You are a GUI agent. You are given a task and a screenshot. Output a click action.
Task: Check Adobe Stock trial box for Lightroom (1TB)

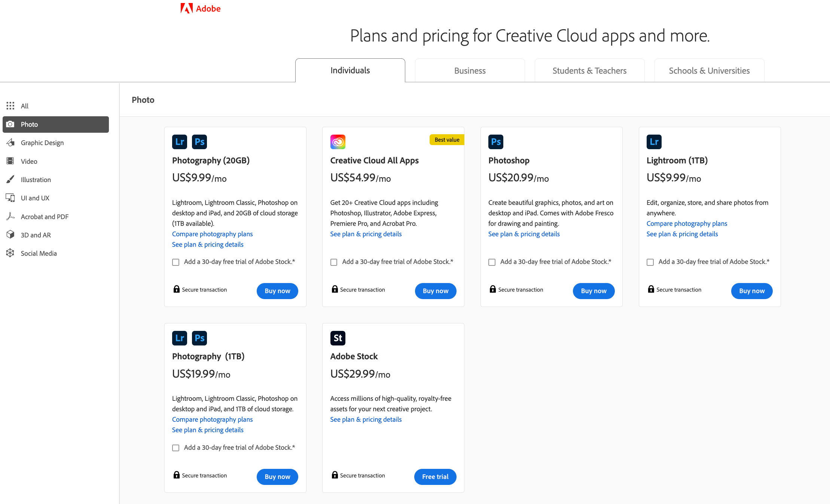coord(650,262)
